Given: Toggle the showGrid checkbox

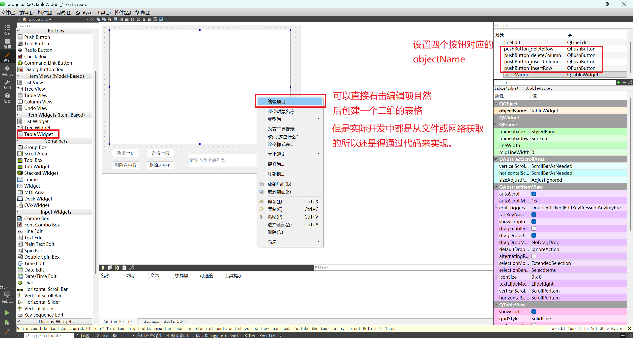Looking at the screenshot, I should coord(533,312).
